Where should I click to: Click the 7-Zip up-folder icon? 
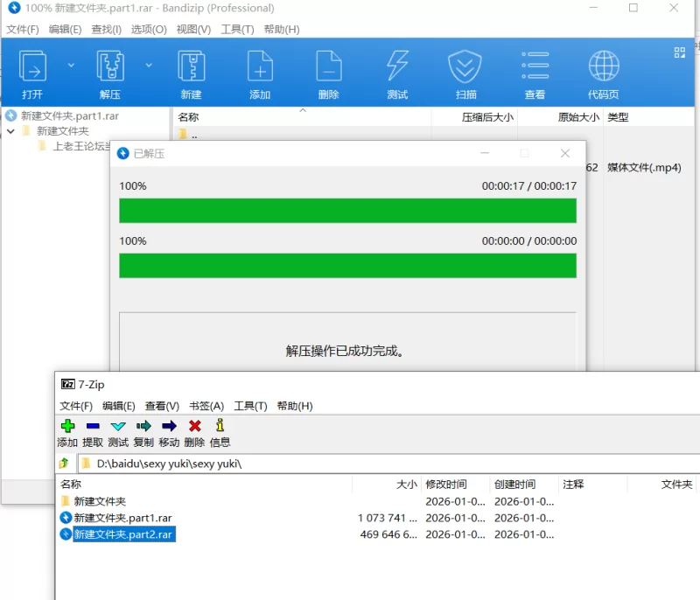coord(64,464)
